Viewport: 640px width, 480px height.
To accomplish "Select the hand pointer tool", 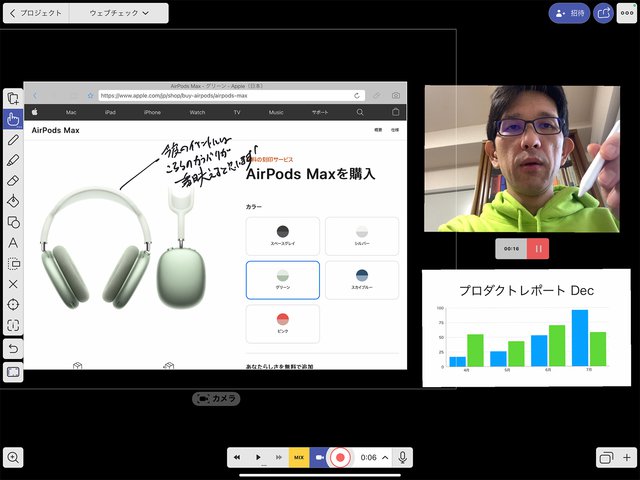I will click(x=13, y=119).
